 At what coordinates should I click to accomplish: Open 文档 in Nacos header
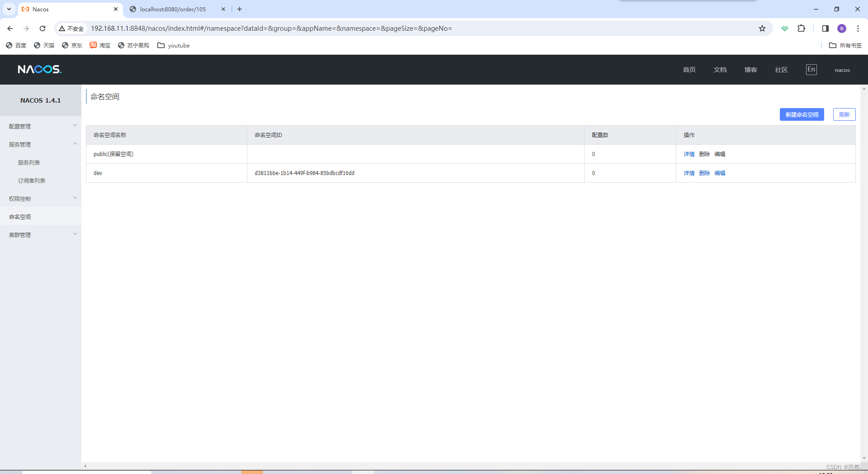[x=720, y=70]
